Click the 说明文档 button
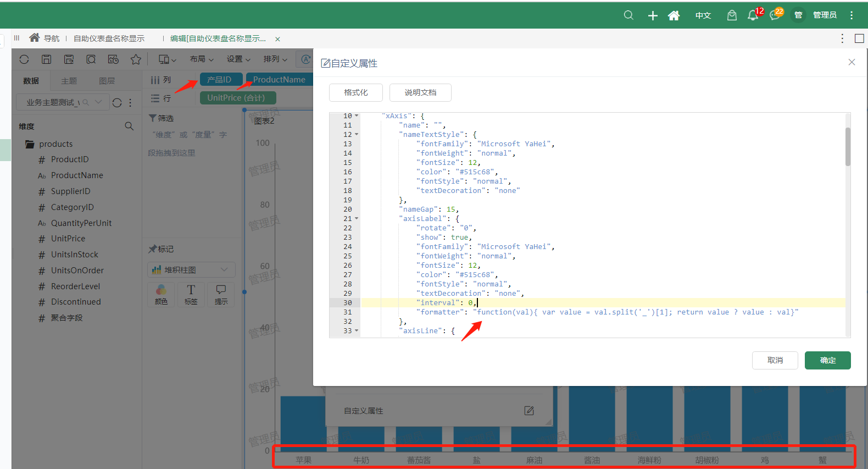 point(420,92)
